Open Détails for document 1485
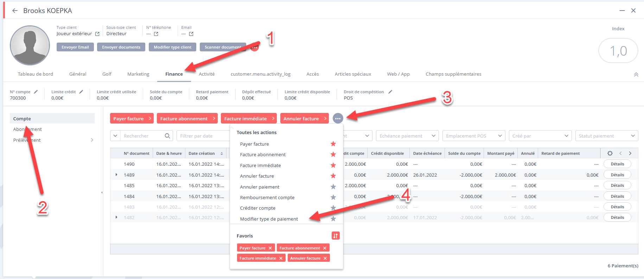This screenshot has width=644, height=279. pos(617,185)
